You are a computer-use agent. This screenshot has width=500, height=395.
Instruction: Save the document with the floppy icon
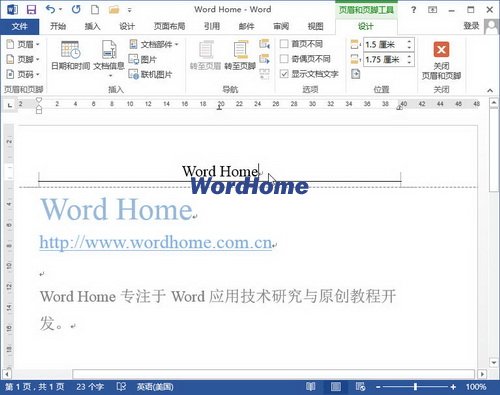click(x=31, y=9)
